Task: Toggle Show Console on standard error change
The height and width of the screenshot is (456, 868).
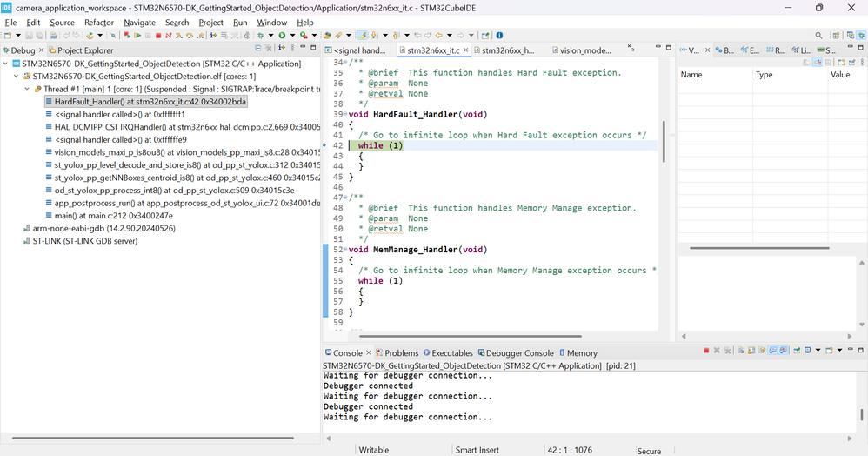Action: (784, 351)
